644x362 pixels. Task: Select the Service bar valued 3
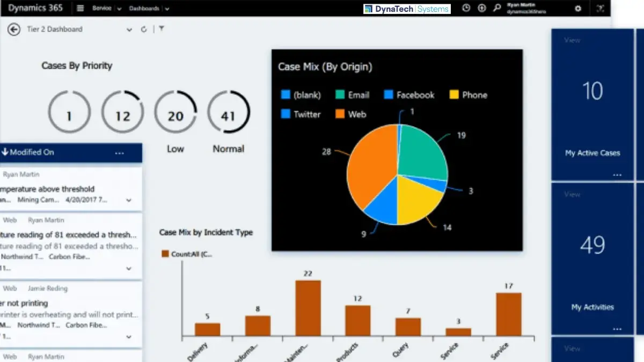458,332
